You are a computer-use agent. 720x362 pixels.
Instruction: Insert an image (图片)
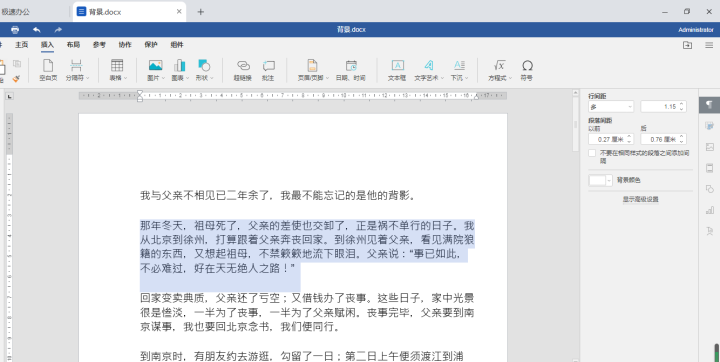click(x=155, y=70)
